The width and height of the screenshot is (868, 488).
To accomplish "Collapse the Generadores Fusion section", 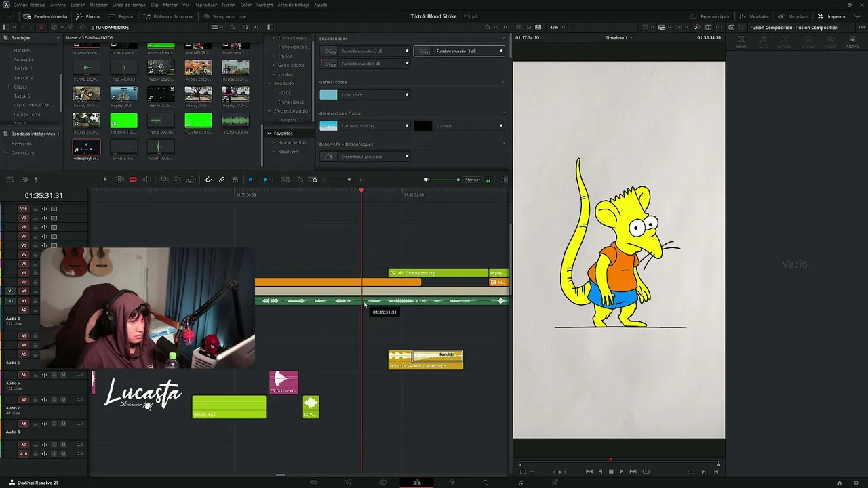I will [504, 113].
